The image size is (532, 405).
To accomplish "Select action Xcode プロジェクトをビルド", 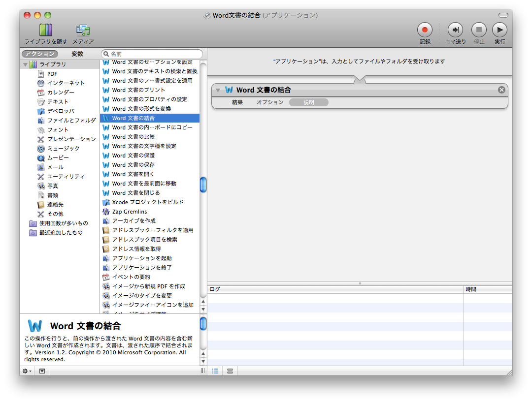I will click(150, 202).
